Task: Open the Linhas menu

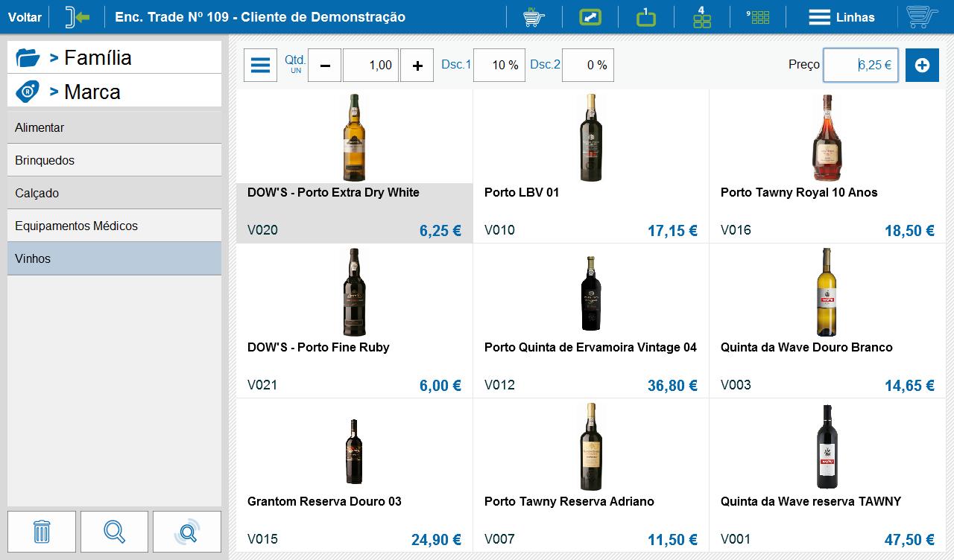Action: (841, 17)
